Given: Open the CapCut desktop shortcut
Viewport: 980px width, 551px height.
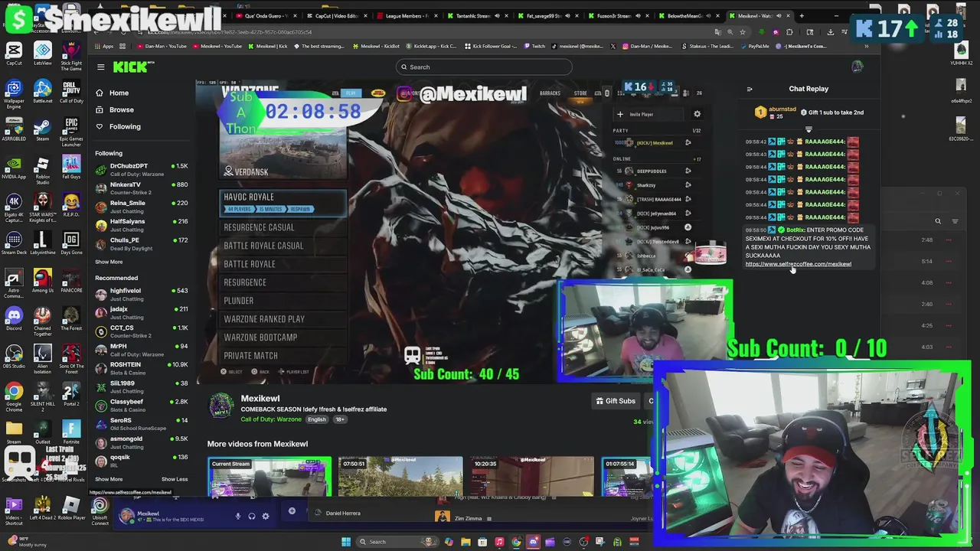Looking at the screenshot, I should 14,54.
